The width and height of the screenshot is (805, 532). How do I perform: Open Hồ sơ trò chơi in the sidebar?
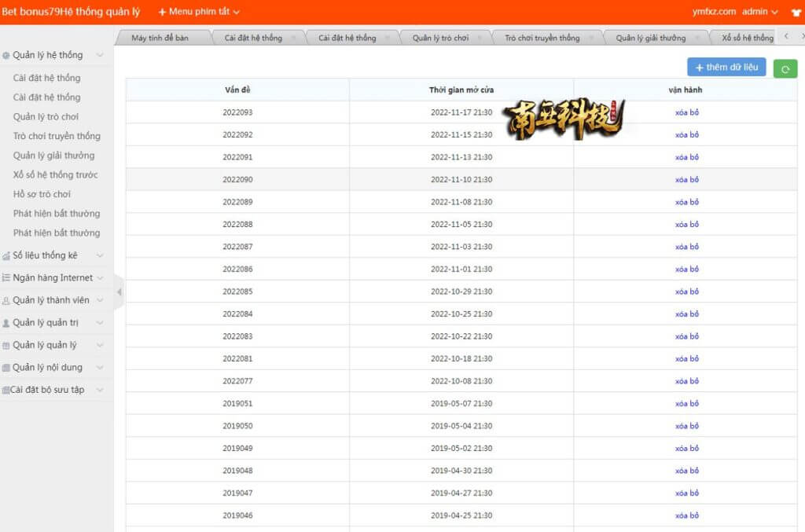pos(42,194)
